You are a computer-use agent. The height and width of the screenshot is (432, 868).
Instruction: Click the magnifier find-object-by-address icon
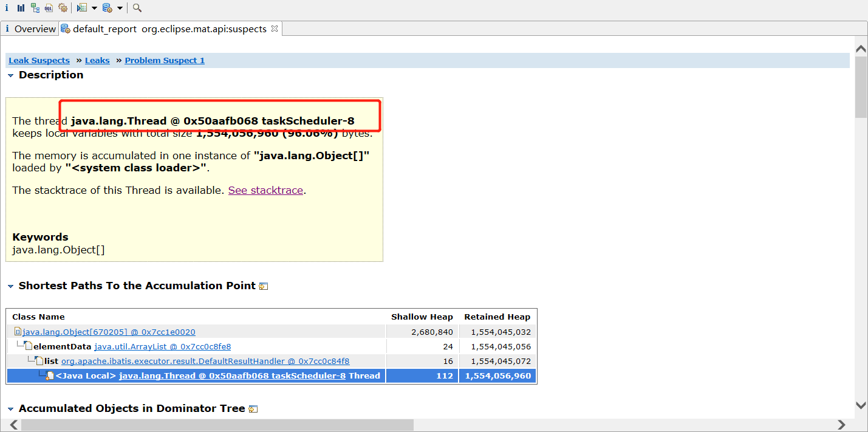coord(137,8)
